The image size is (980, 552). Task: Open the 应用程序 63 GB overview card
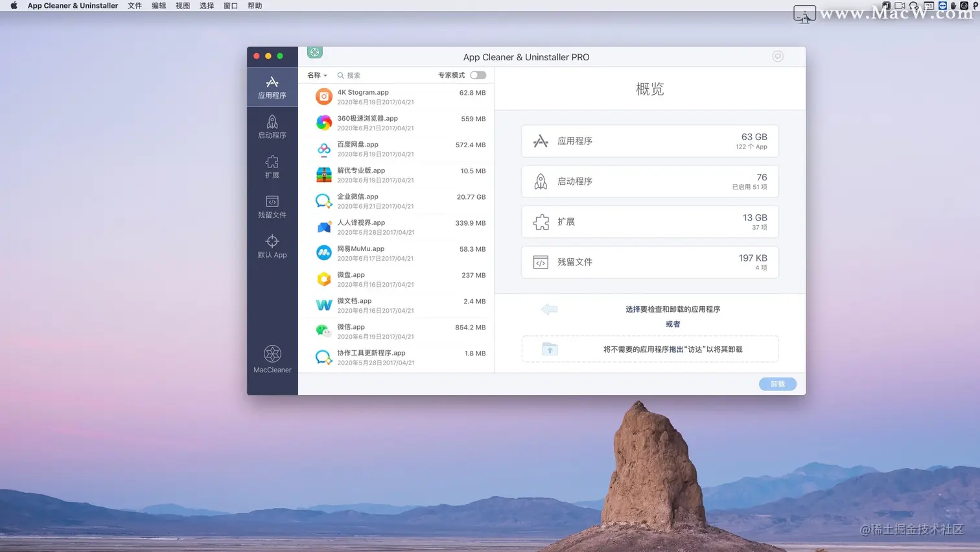pos(649,141)
